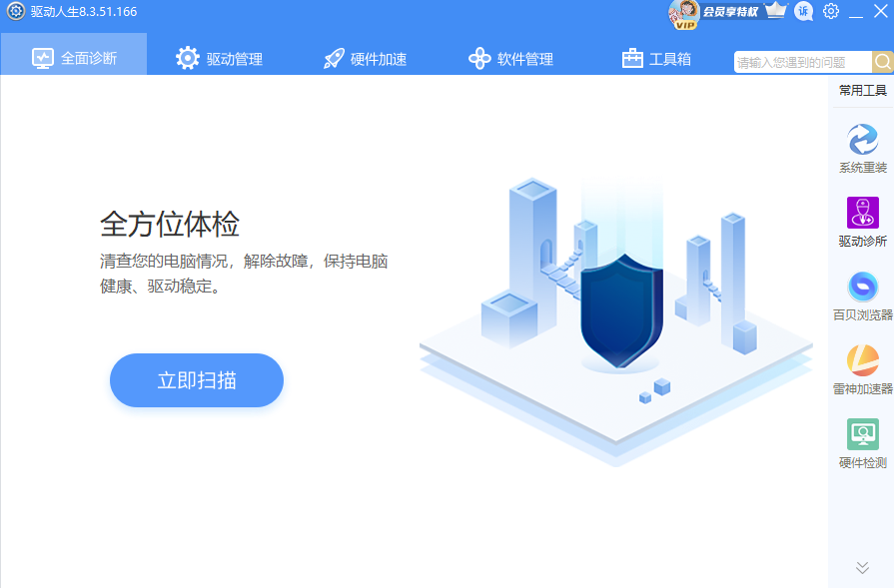Open the 百贝浏览器 browser icon
This screenshot has width=894, height=588.
[x=863, y=295]
